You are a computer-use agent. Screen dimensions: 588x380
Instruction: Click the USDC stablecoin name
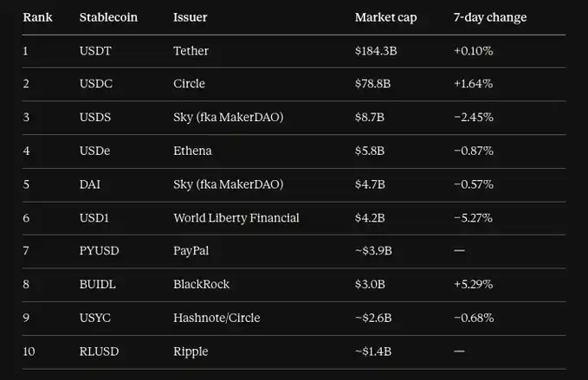click(x=95, y=84)
